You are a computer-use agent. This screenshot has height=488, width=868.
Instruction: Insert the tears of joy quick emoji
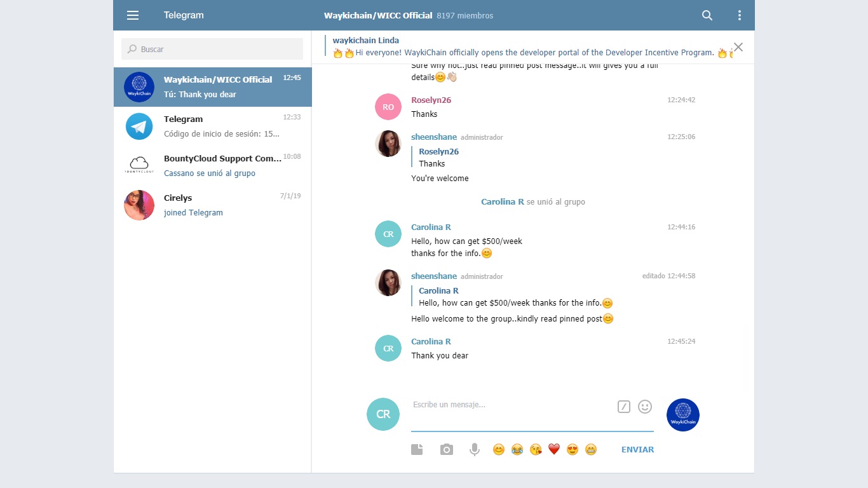point(517,450)
